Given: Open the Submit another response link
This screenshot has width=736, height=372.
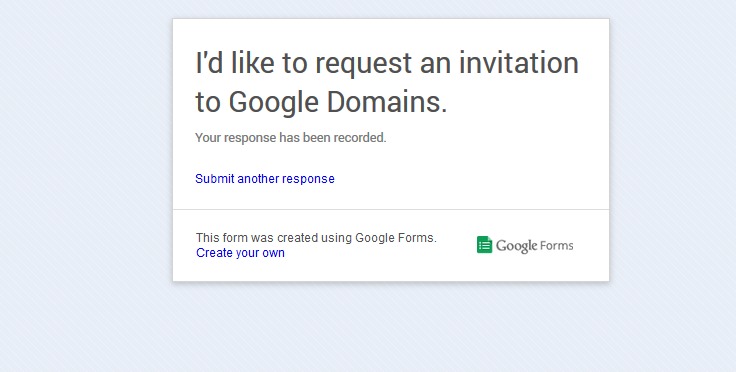Looking at the screenshot, I should (x=265, y=179).
